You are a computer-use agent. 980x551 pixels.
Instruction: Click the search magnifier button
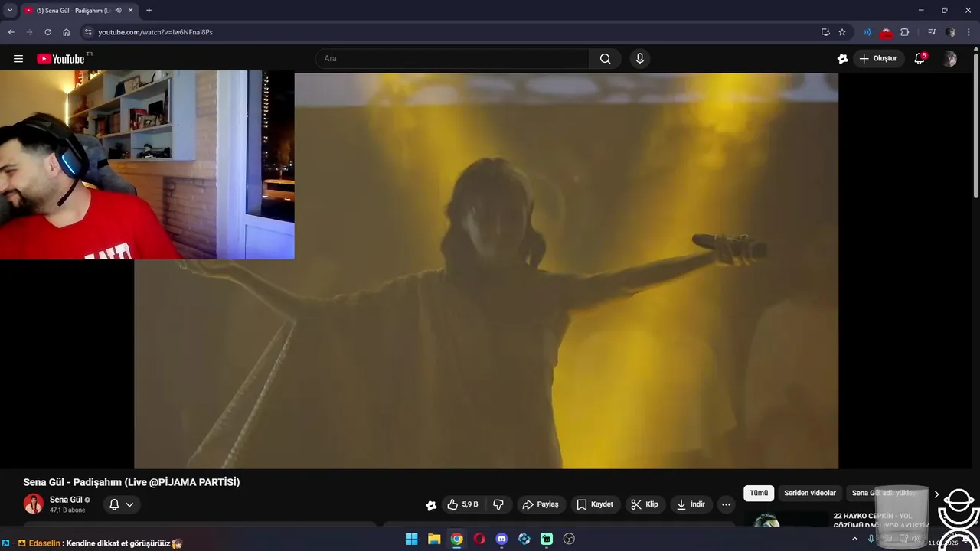point(606,59)
